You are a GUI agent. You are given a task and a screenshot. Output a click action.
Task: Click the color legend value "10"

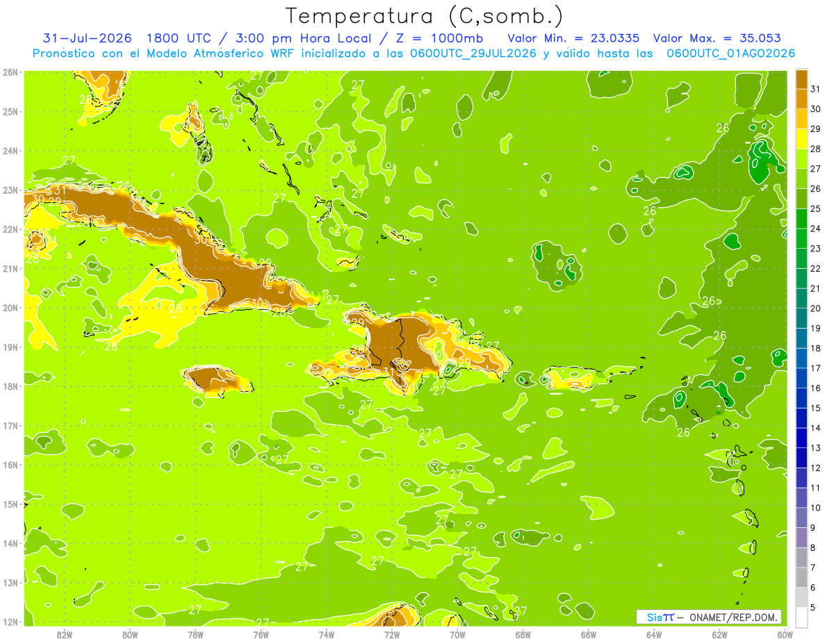(815, 508)
